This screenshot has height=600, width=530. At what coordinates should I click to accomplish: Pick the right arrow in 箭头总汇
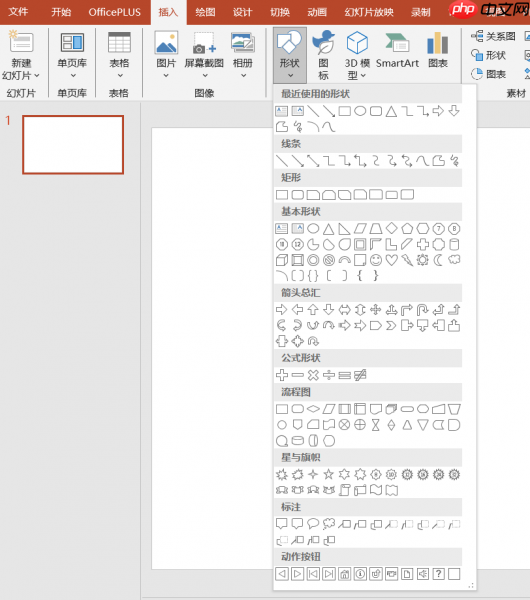point(282,310)
